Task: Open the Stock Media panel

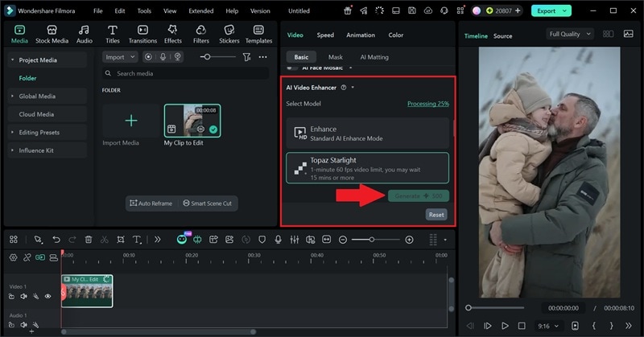Action: (52, 34)
